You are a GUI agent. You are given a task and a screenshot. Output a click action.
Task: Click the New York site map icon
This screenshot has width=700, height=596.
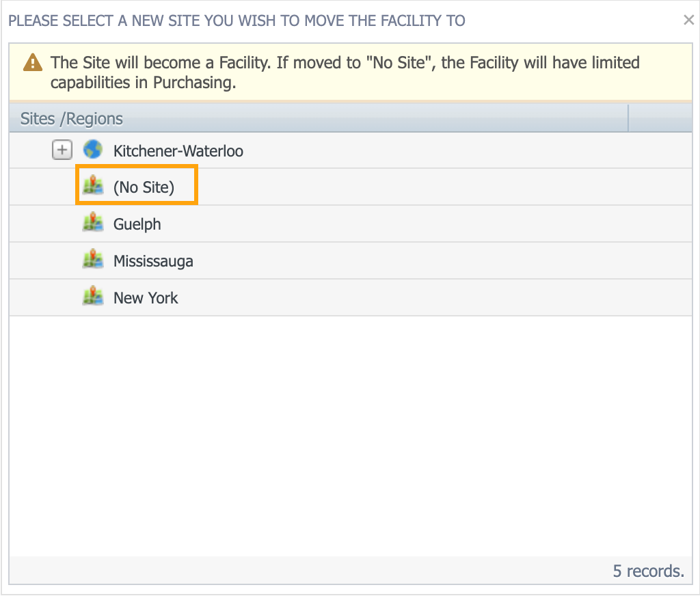point(92,297)
